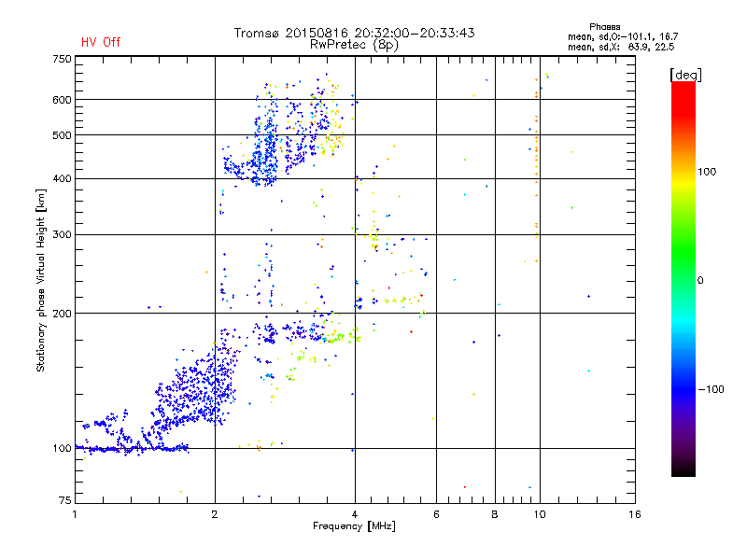This screenshot has height=560, width=747.
Task: Click the y-axis tick label '75'
Action: [x=65, y=500]
